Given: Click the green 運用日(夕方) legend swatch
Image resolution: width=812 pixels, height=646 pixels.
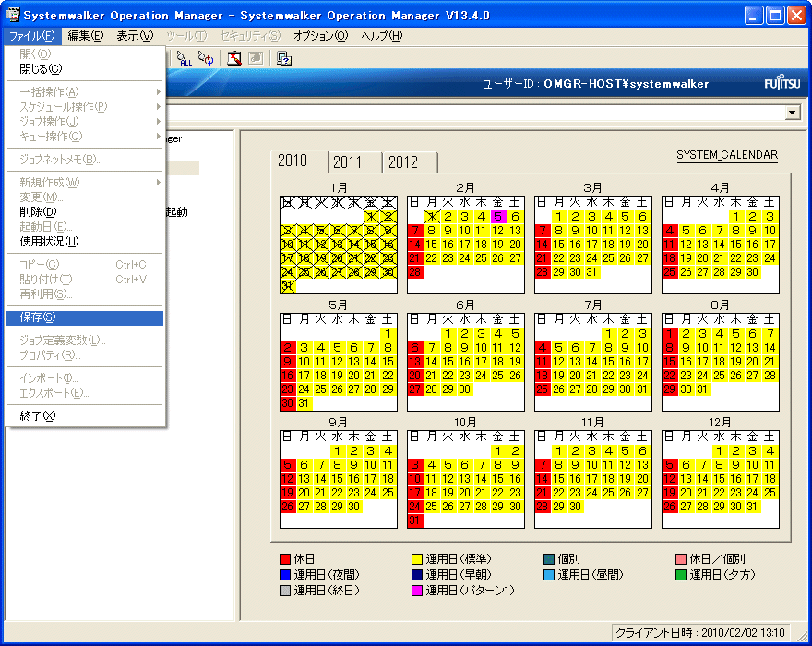Looking at the screenshot, I should coord(681,575).
